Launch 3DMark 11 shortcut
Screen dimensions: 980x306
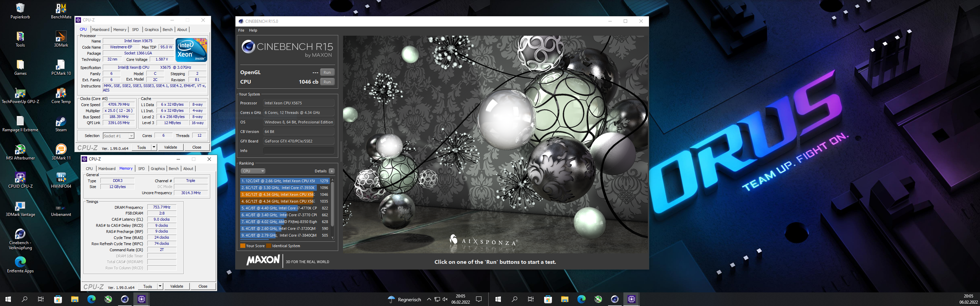click(61, 152)
